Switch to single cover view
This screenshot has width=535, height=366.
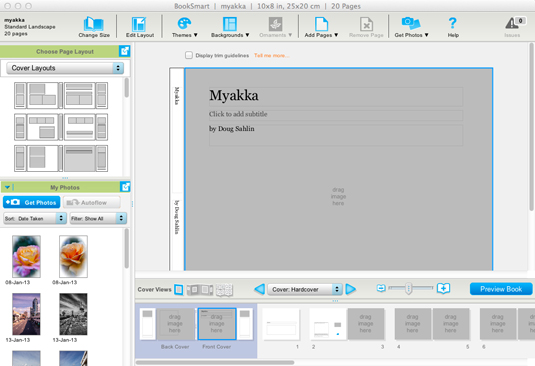tap(179, 290)
